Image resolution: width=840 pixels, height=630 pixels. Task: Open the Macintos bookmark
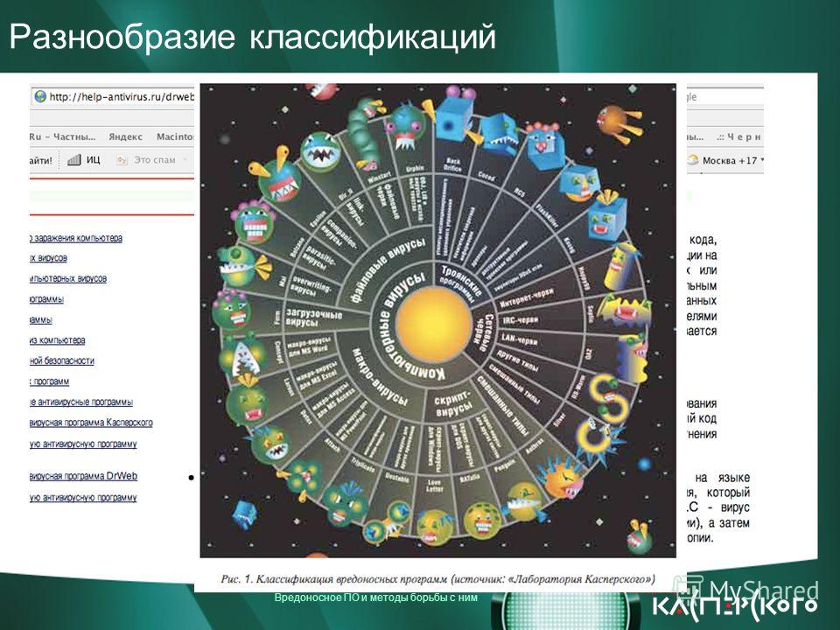(x=175, y=136)
